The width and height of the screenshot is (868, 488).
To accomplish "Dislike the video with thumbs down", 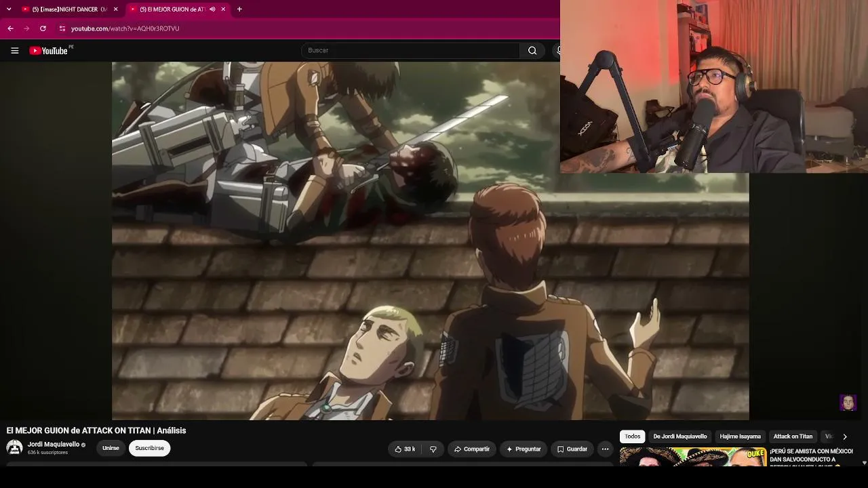I will pyautogui.click(x=433, y=449).
